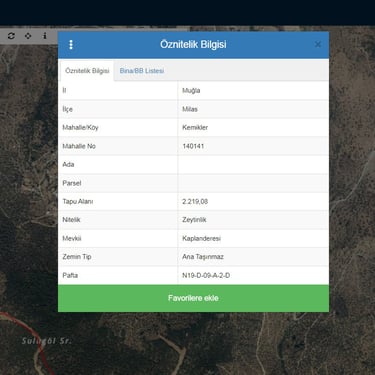Click the İlçe row label
Viewport: 375px width, 375px height.
click(x=67, y=109)
